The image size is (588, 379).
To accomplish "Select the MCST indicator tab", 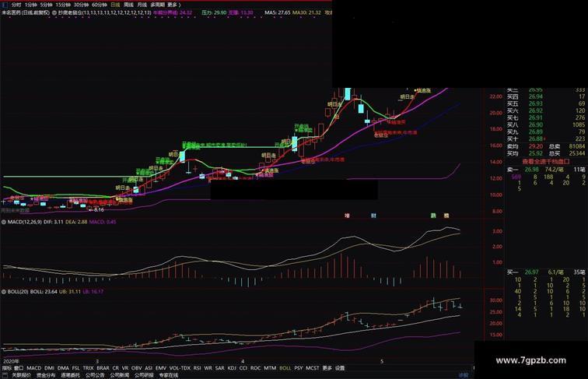I will pyautogui.click(x=312, y=368).
